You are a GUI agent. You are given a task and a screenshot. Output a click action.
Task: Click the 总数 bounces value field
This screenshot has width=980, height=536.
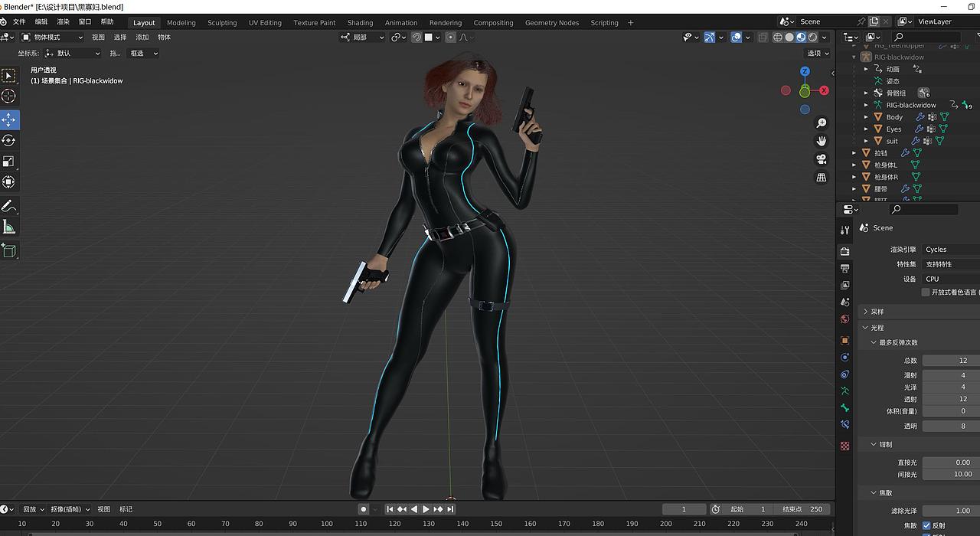tap(951, 360)
